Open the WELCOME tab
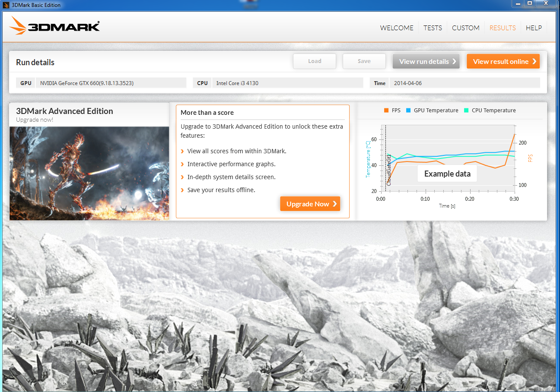560x392 pixels. pos(397,28)
